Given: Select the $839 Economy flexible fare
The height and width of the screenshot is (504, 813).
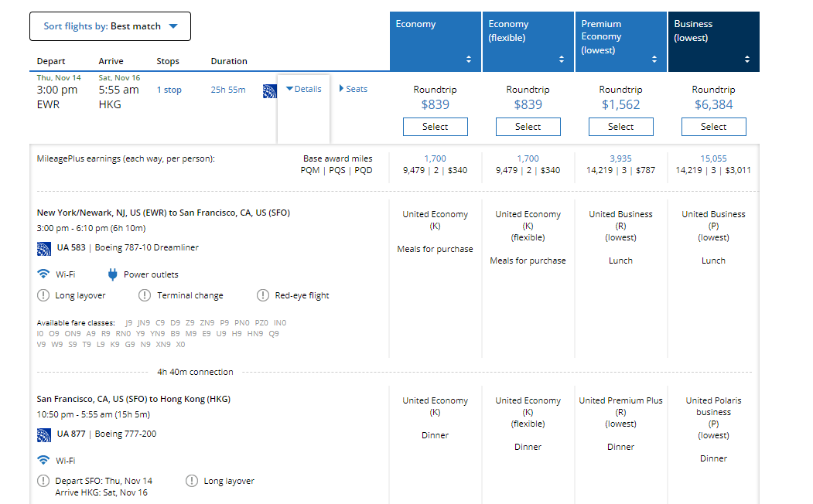Looking at the screenshot, I should [x=528, y=127].
